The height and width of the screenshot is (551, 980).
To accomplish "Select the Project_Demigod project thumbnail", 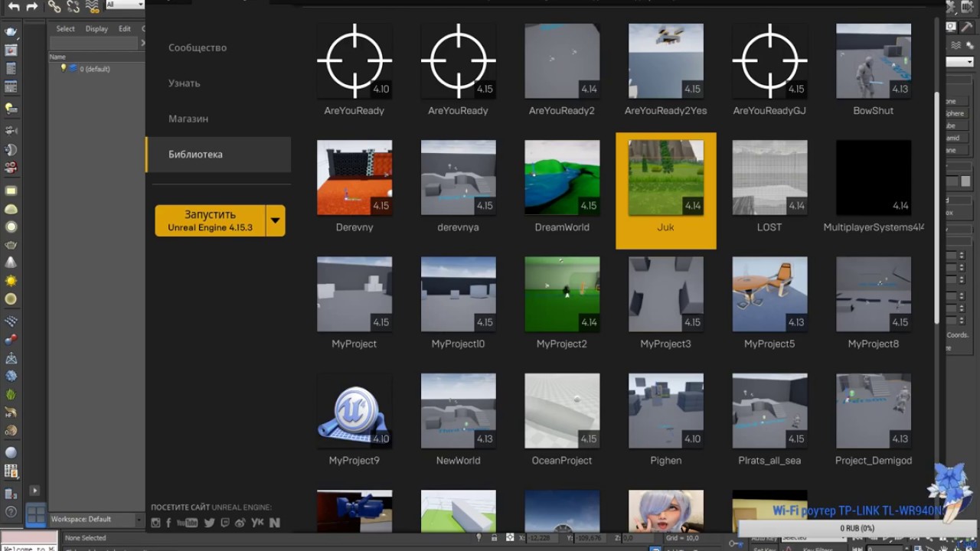I will point(874,411).
